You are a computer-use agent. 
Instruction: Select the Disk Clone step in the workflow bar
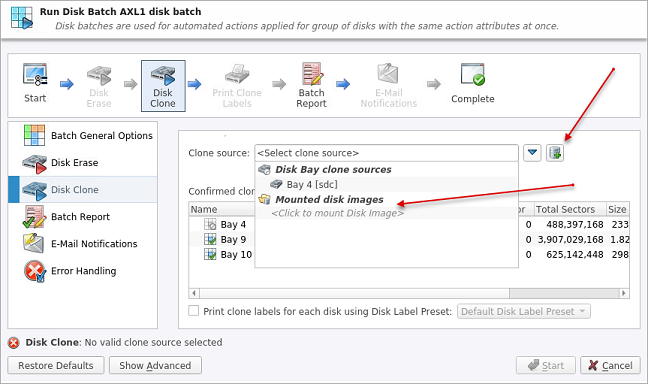pos(163,86)
